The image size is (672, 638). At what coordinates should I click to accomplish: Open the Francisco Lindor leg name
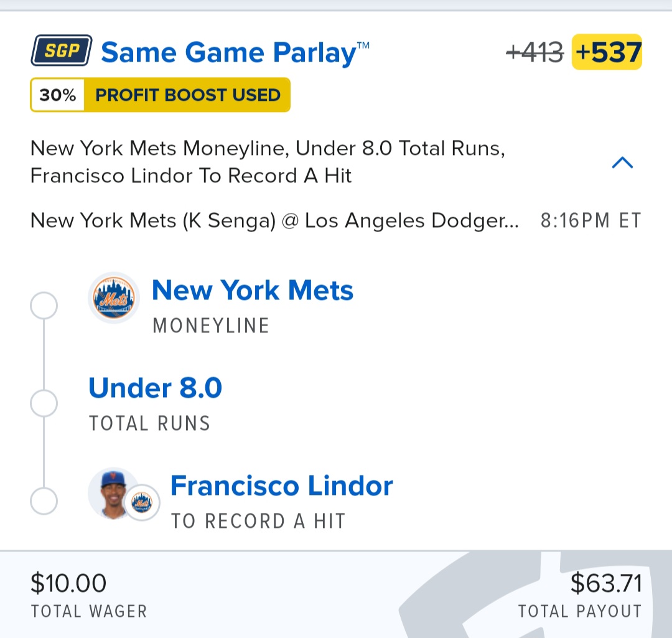pos(282,486)
